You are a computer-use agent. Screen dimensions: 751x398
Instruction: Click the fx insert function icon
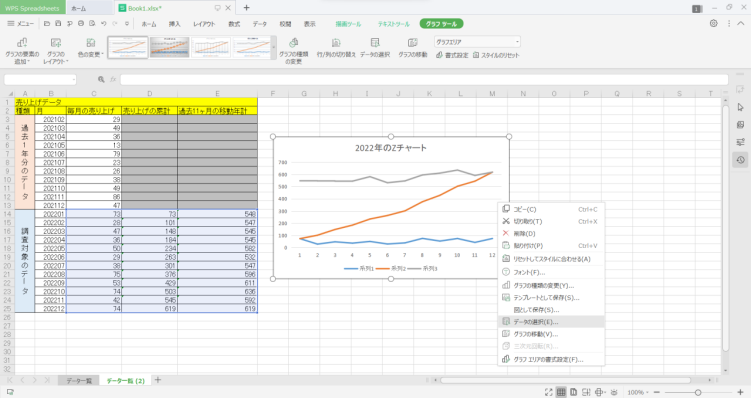tap(113, 80)
